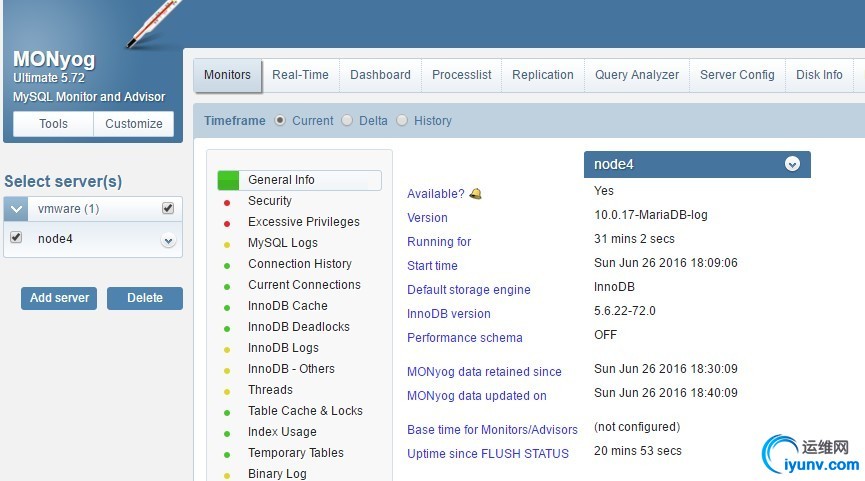Viewport: 865px width, 481px height.
Task: Select General Info monitor group
Action: [x=300, y=180]
